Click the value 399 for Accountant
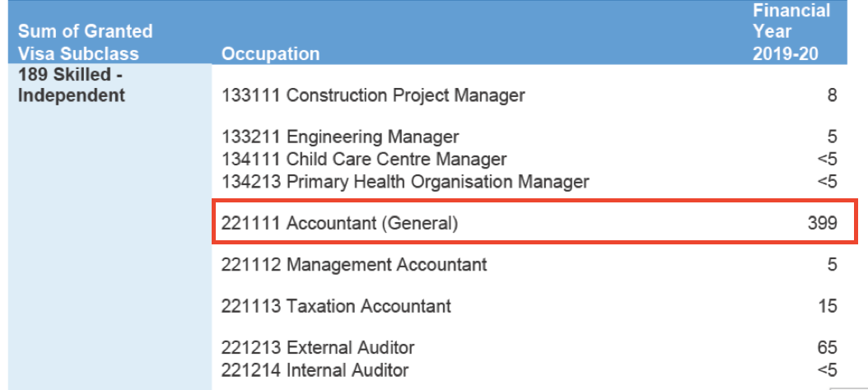The width and height of the screenshot is (868, 390). click(x=822, y=223)
